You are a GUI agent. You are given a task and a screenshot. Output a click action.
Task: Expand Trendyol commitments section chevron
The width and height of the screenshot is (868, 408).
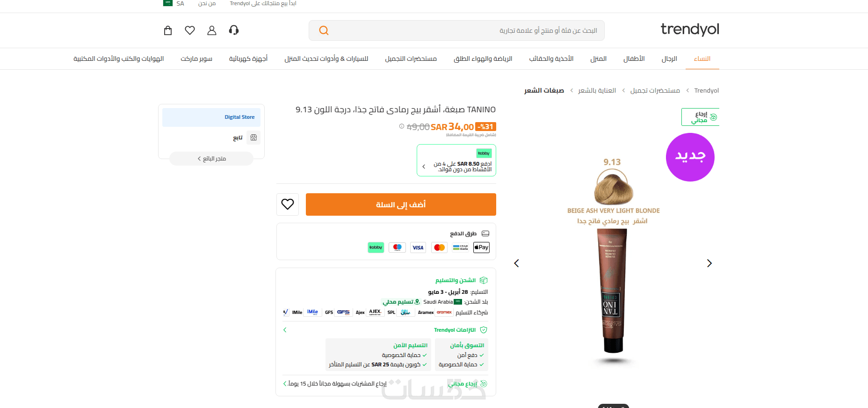pyautogui.click(x=285, y=330)
